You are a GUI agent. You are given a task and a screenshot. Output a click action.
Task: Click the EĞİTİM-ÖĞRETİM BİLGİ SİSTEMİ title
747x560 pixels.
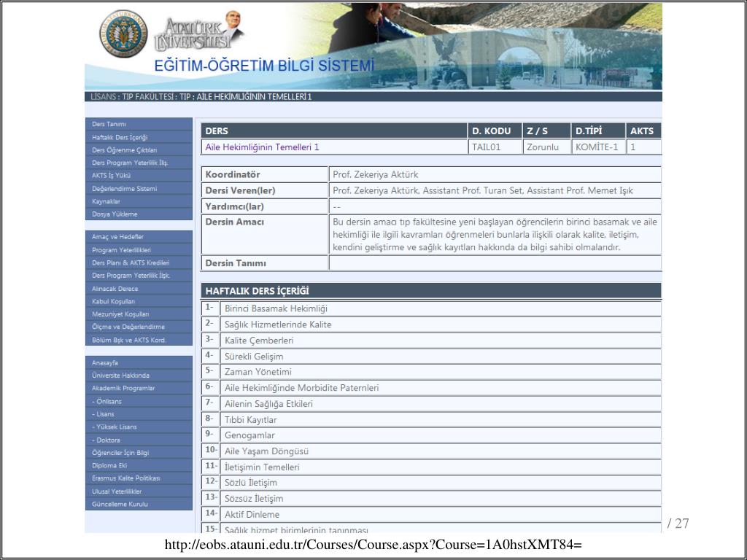tap(264, 66)
